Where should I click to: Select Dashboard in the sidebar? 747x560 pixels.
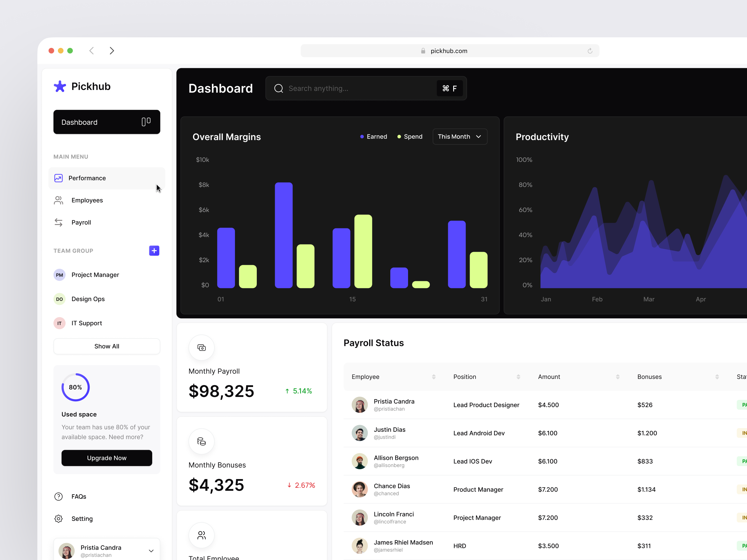(x=107, y=122)
